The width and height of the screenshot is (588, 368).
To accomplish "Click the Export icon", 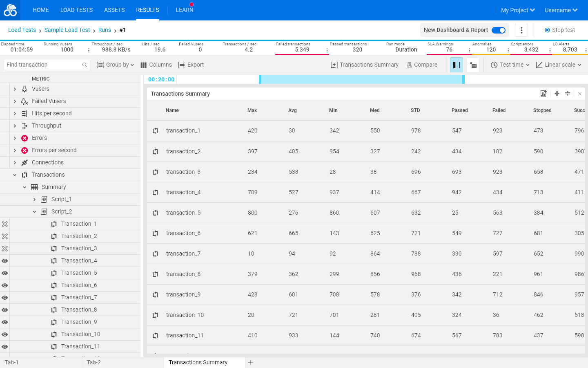I will 182,65.
